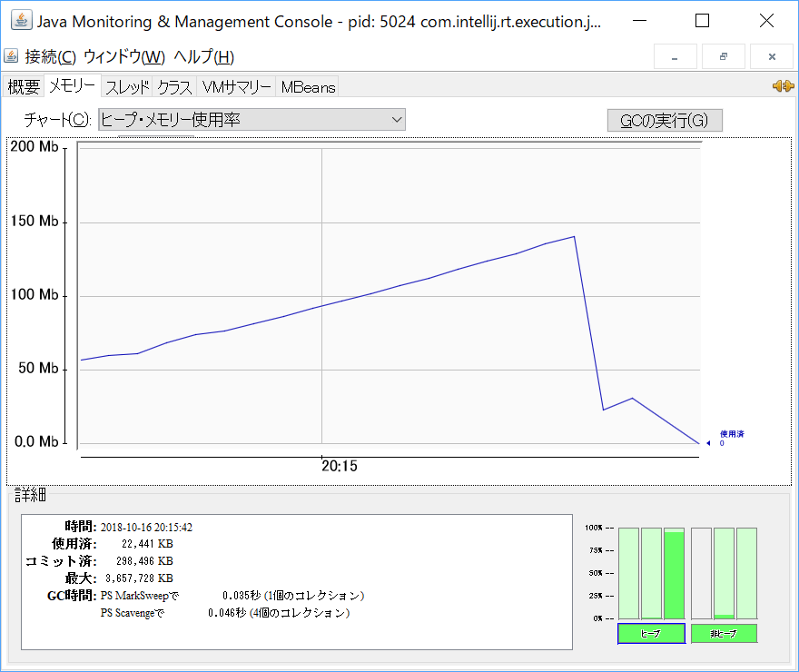Select the VMサマリー tab
799x672 pixels.
click(x=236, y=87)
